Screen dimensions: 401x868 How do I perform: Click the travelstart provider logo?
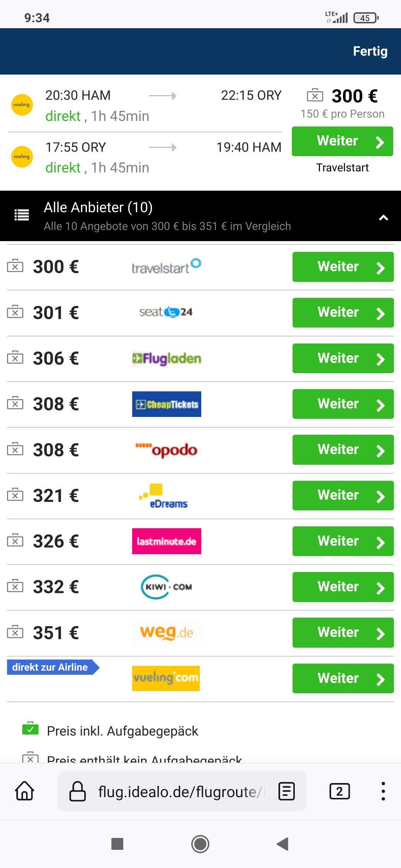tap(166, 266)
